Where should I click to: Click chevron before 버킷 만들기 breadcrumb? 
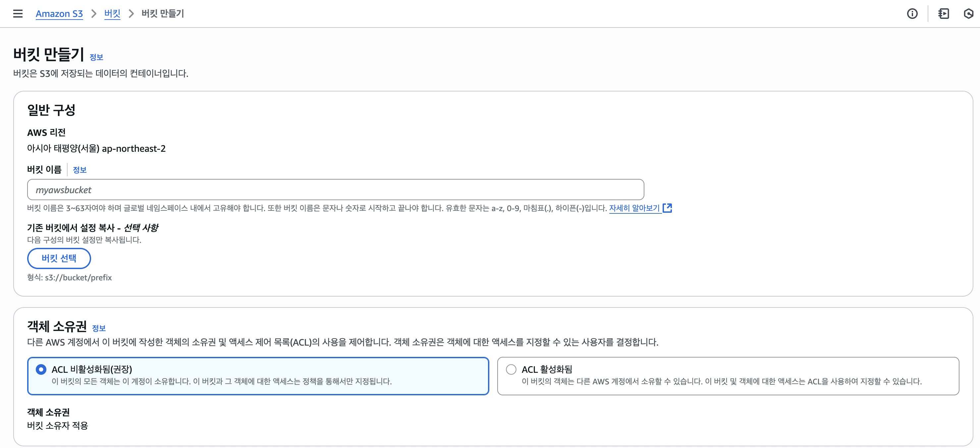[131, 14]
